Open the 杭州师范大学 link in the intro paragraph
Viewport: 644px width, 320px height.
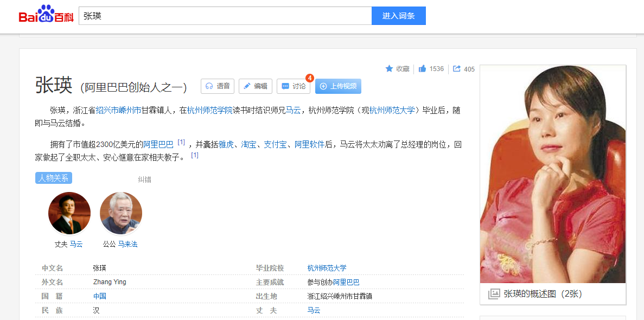coord(392,110)
